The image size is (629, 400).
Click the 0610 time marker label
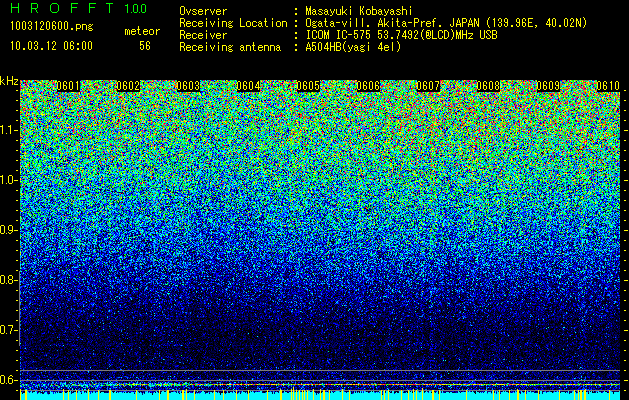(x=609, y=86)
